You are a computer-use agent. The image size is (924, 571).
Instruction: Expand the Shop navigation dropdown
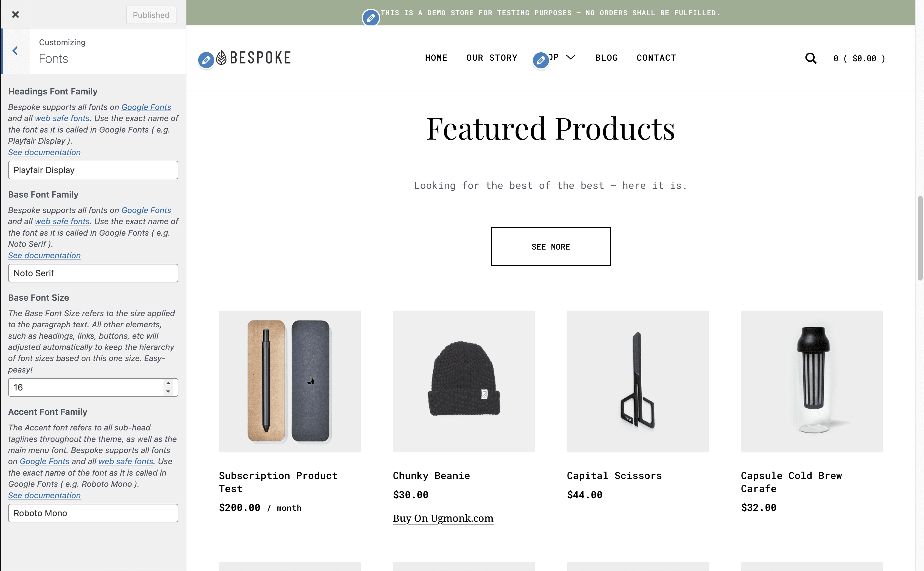pyautogui.click(x=570, y=57)
